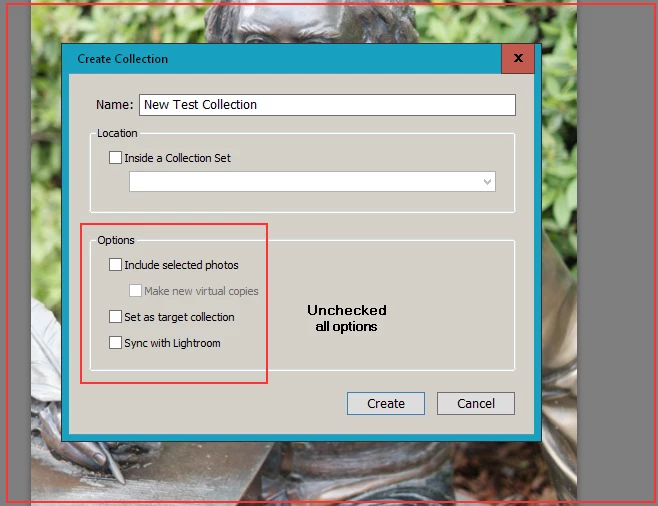Click the Location group label

tap(117, 133)
